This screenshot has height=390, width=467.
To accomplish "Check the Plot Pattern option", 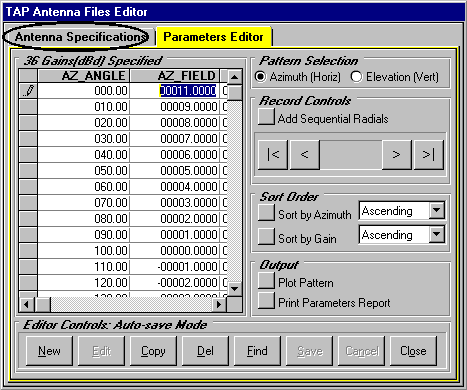I will tap(266, 280).
